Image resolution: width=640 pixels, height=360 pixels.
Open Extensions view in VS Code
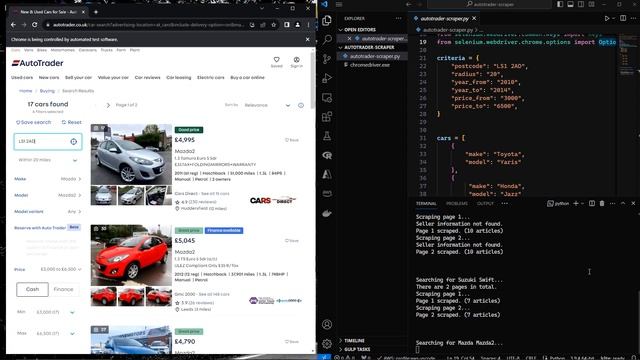tap(327, 117)
